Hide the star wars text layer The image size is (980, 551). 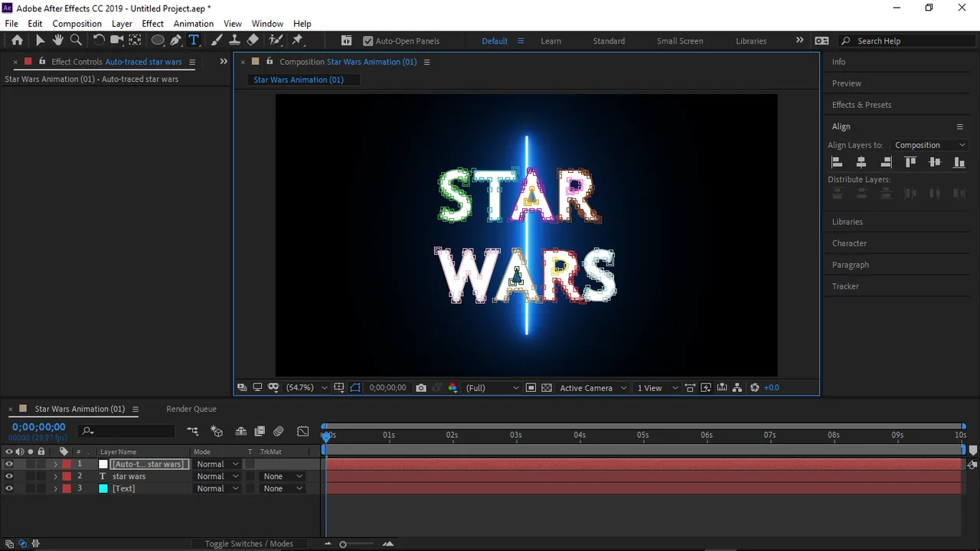point(9,476)
